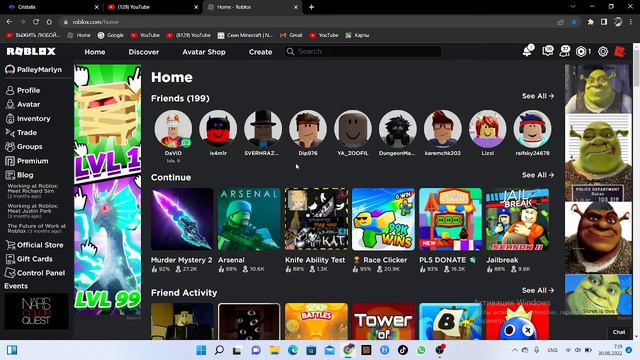Image resolution: width=640 pixels, height=360 pixels.
Task: Go to the Home nav item
Action: [95, 52]
